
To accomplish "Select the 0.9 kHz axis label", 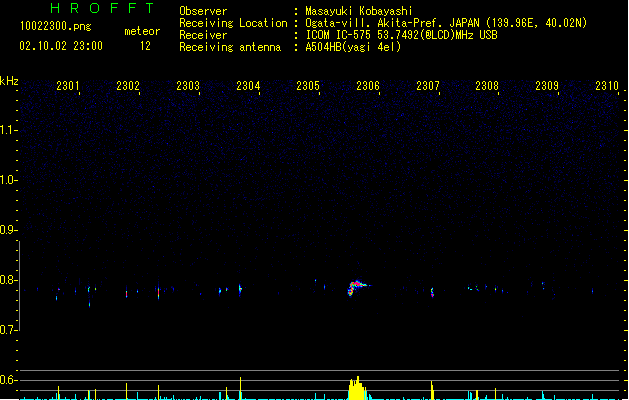I will click(8, 229).
